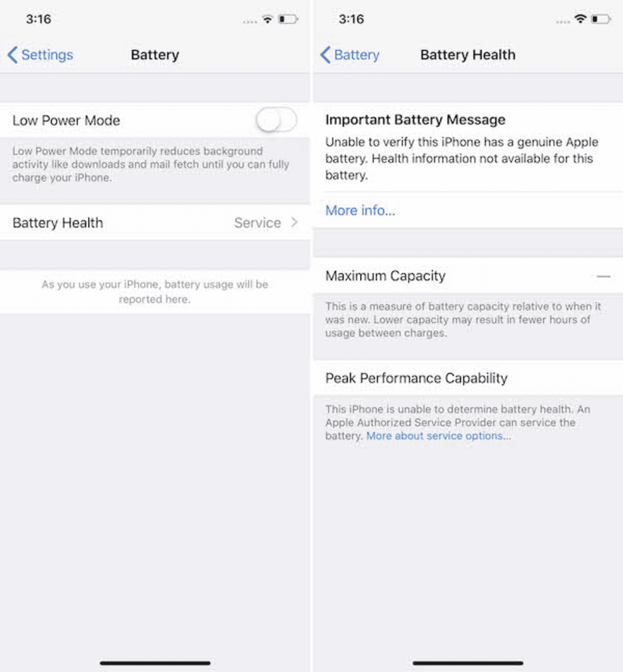Tap the battery icon in left status bar
Viewport: 623px width, 672px height.
pos(288,19)
